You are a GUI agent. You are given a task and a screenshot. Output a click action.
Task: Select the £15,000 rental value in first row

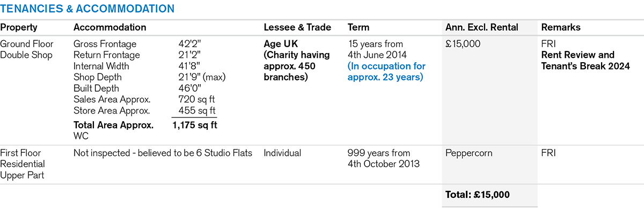pos(464,44)
